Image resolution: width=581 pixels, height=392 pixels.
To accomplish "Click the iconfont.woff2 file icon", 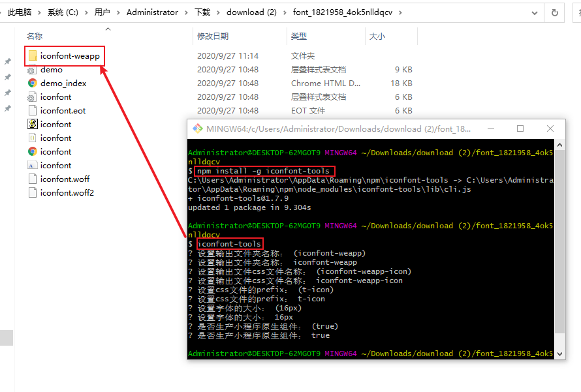I will pyautogui.click(x=33, y=193).
